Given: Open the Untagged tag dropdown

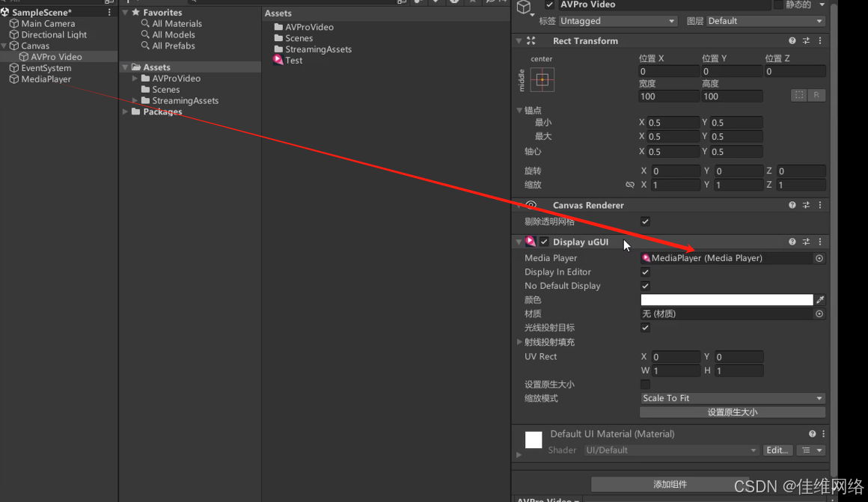Looking at the screenshot, I should (618, 21).
